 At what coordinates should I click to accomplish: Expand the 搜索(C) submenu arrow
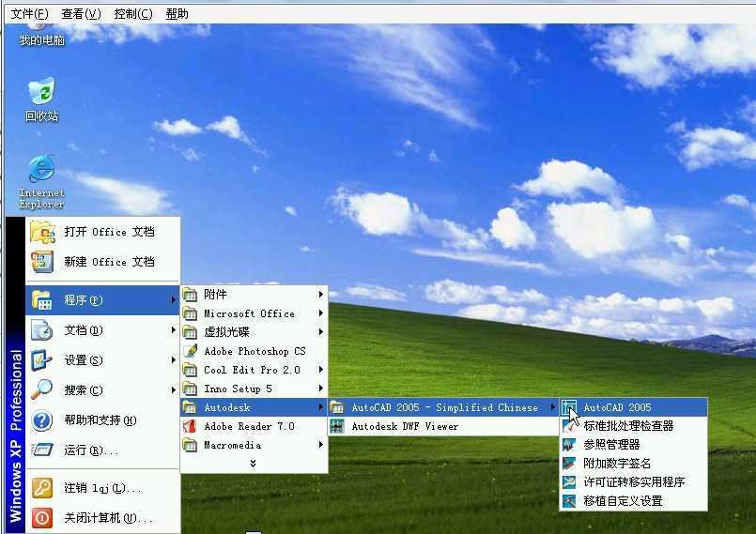pyautogui.click(x=174, y=389)
